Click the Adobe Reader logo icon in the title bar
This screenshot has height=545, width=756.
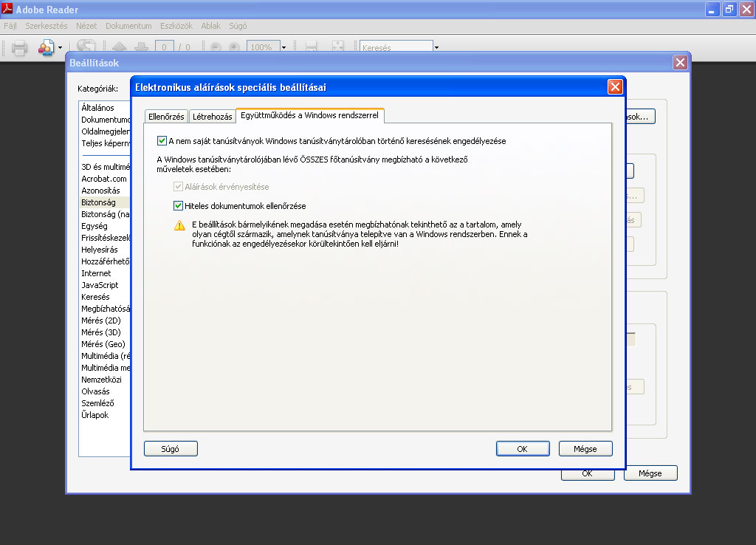(7, 8)
